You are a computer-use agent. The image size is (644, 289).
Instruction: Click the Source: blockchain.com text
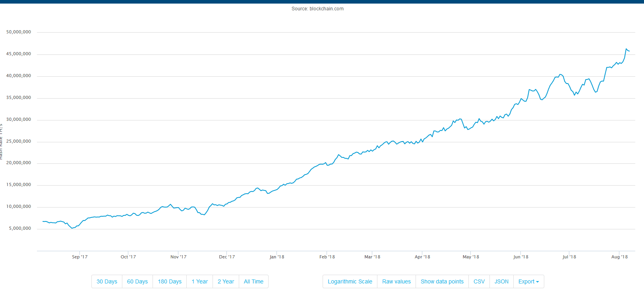[317, 9]
